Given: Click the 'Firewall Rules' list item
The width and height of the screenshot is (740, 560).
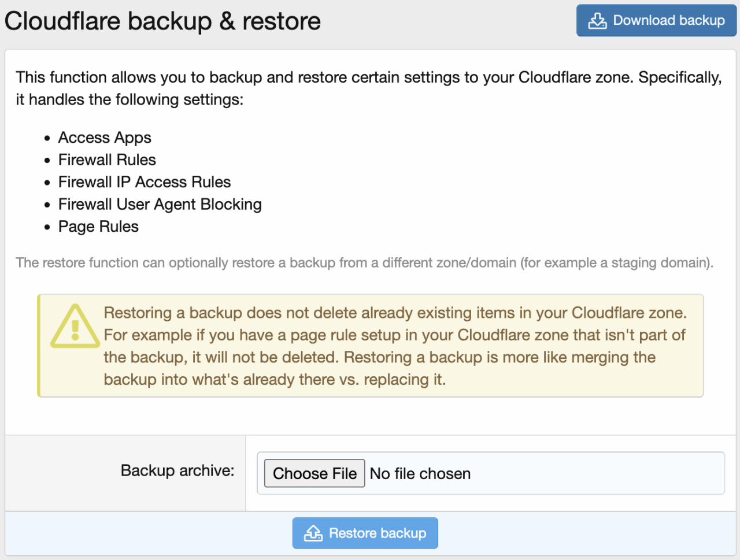Looking at the screenshot, I should (x=107, y=160).
